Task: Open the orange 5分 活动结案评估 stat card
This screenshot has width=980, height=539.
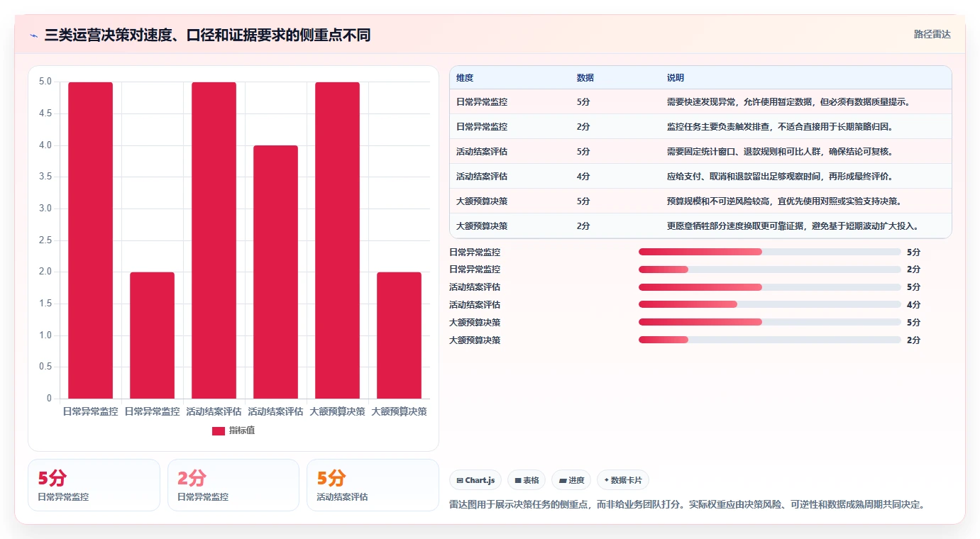Action: 373,485
